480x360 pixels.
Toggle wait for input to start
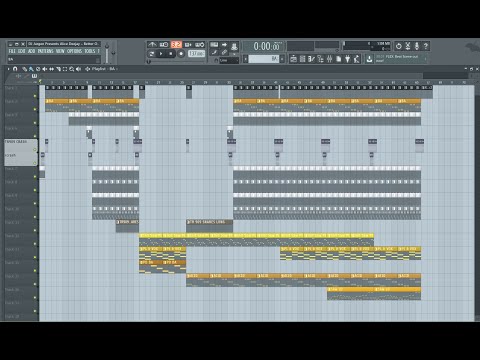164,44
